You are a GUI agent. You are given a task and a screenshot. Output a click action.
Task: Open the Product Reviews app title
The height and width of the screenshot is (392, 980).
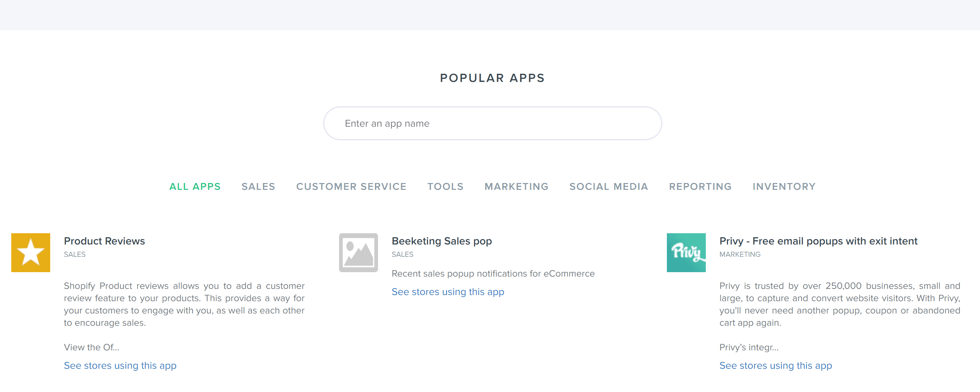[104, 241]
